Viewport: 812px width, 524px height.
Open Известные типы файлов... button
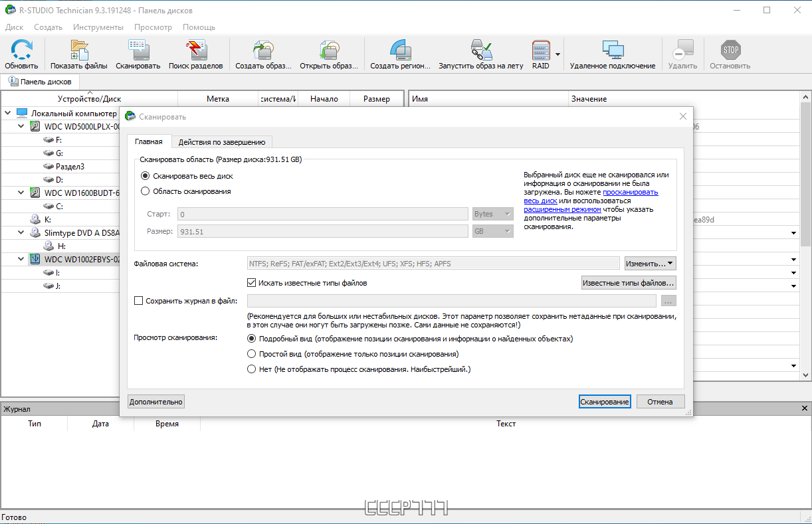tap(629, 283)
